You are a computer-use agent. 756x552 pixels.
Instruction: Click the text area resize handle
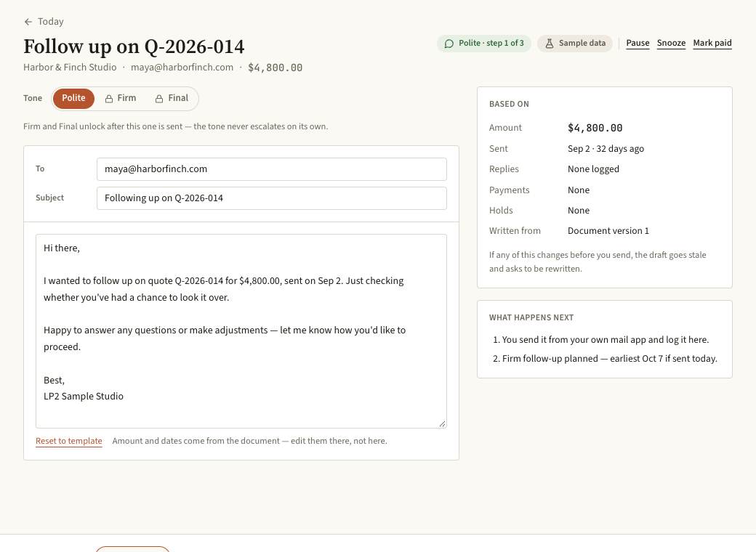tap(442, 423)
